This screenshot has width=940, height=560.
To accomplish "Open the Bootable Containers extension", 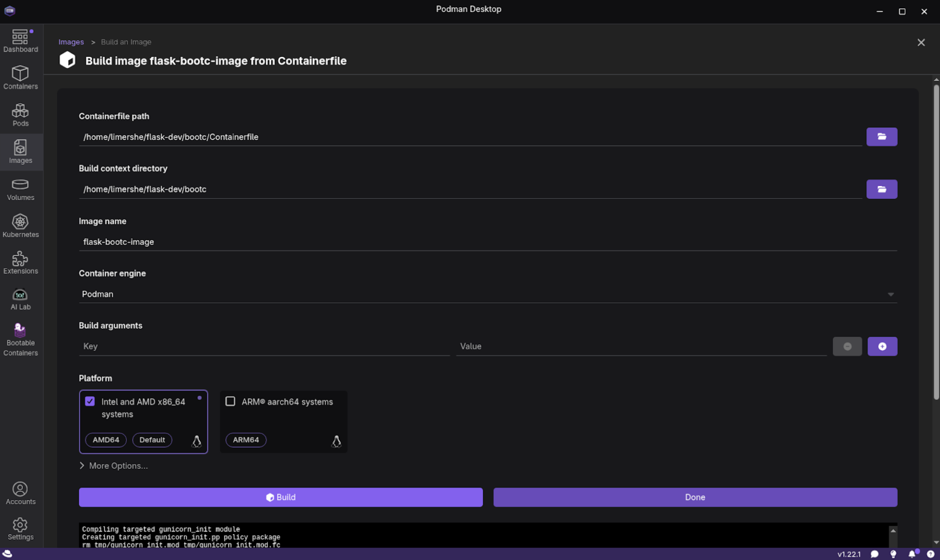I will tap(20, 339).
